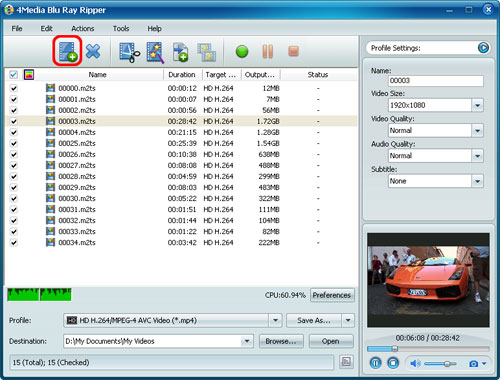Click the Browse... button
This screenshot has width=500, height=380.
tap(281, 341)
